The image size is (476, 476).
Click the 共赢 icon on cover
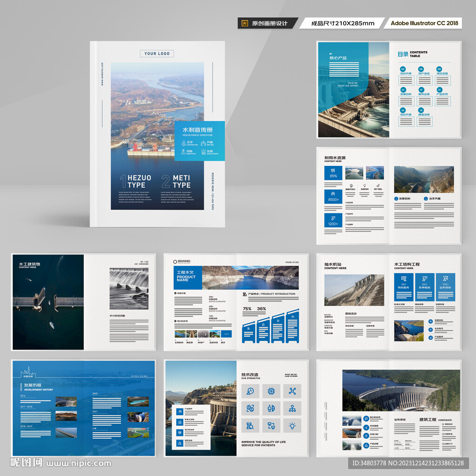tap(204, 143)
